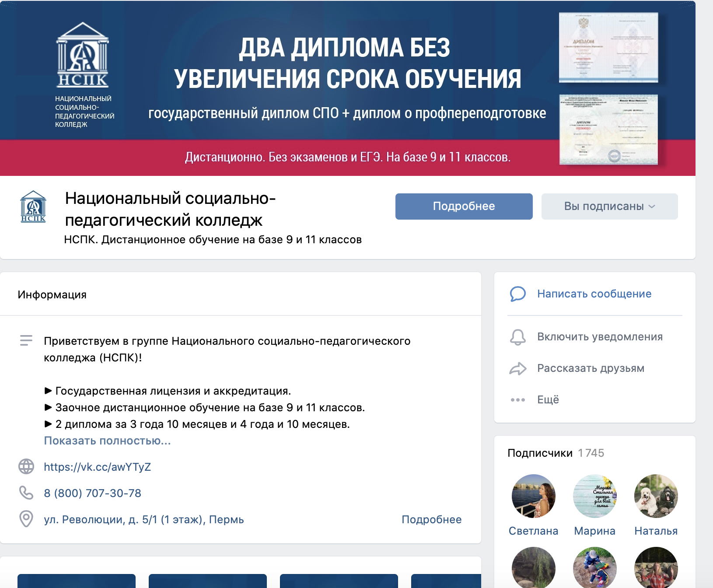Click the diploma image in the cover banner
Viewport: 713px width, 588px height.
point(608,47)
